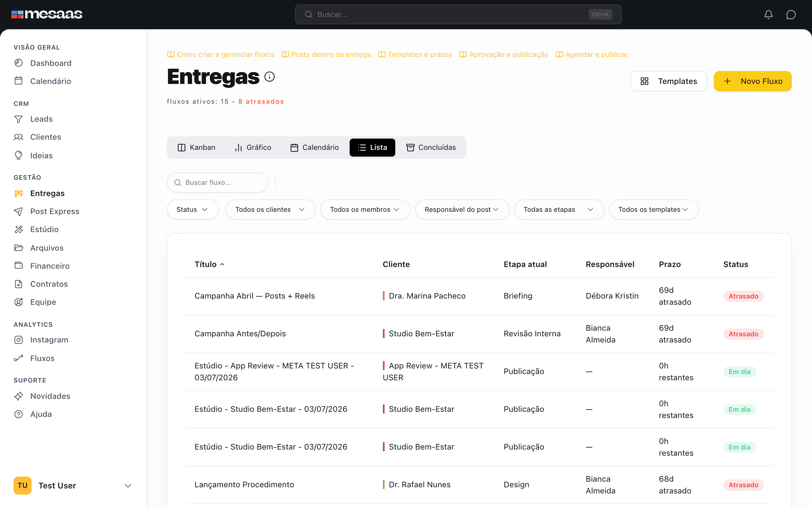812x507 pixels.
Task: Open the Templates e prazos help link
Action: point(415,54)
